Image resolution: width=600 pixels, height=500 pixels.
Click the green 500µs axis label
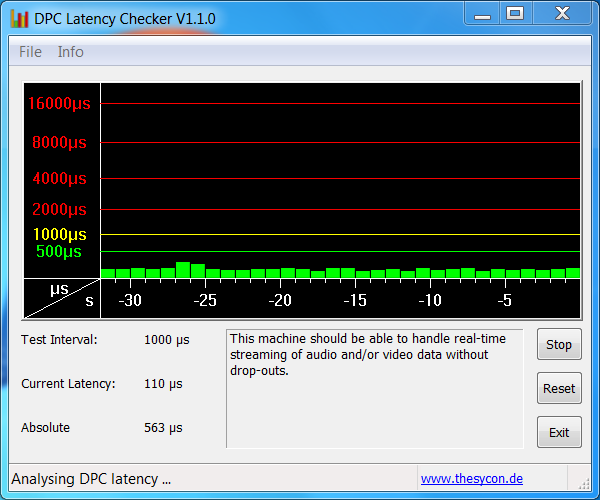tap(59, 252)
